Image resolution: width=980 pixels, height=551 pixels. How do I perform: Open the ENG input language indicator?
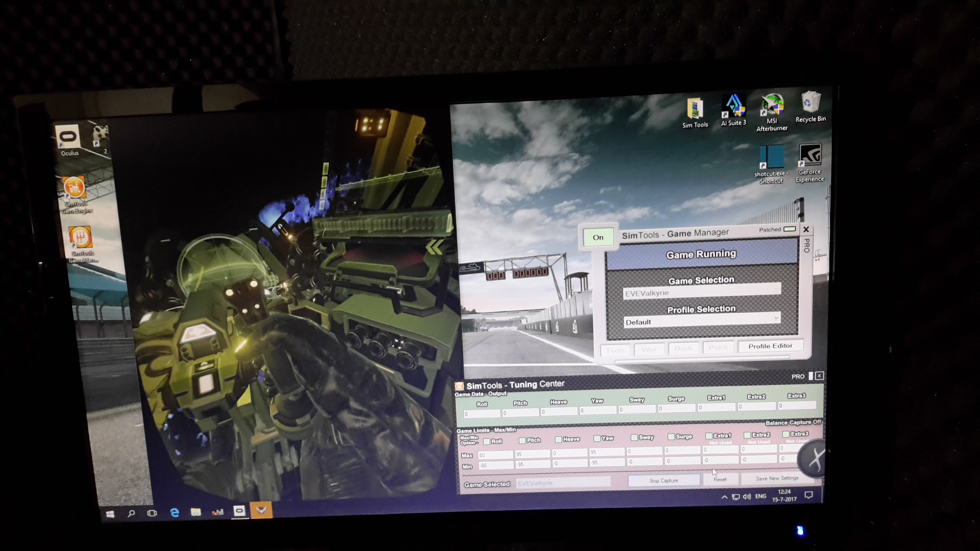tap(761, 496)
